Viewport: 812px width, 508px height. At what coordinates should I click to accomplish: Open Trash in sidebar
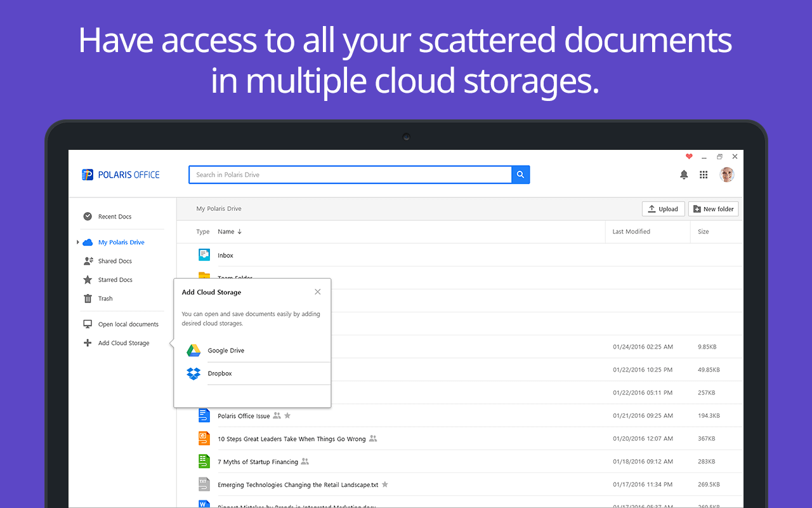pos(105,298)
